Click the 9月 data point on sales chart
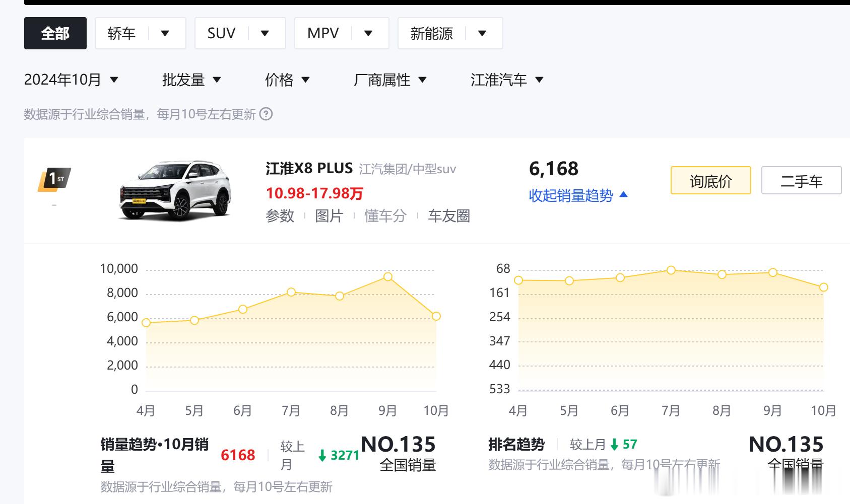Image resolution: width=850 pixels, height=504 pixels. point(388,277)
